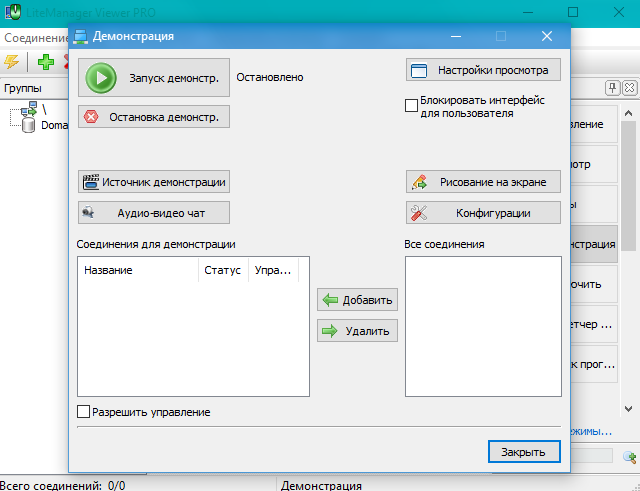This screenshot has width=640, height=491.
Task: Click the Удалить arrow button
Action: click(x=357, y=331)
